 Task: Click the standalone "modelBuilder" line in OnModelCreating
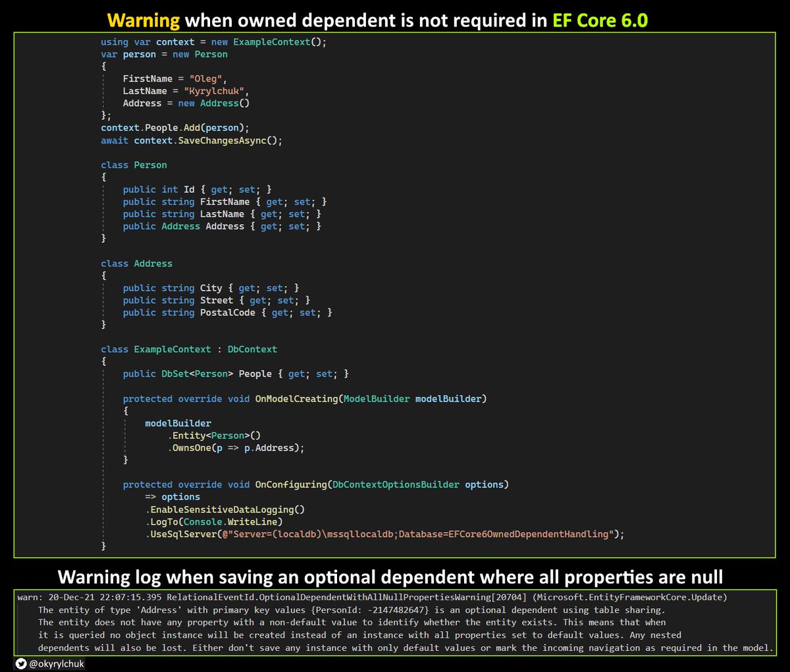178,423
